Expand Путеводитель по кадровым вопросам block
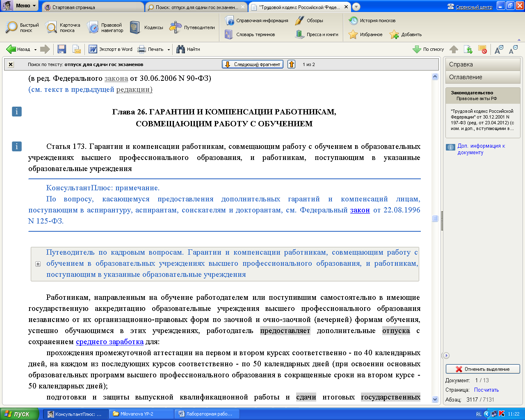This screenshot has height=420, width=525. [38, 264]
